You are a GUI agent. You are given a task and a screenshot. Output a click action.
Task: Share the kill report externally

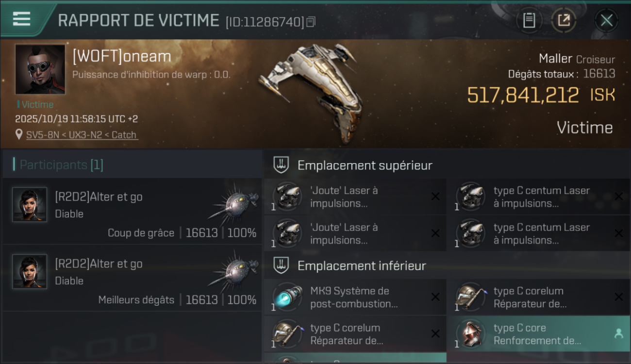(564, 20)
